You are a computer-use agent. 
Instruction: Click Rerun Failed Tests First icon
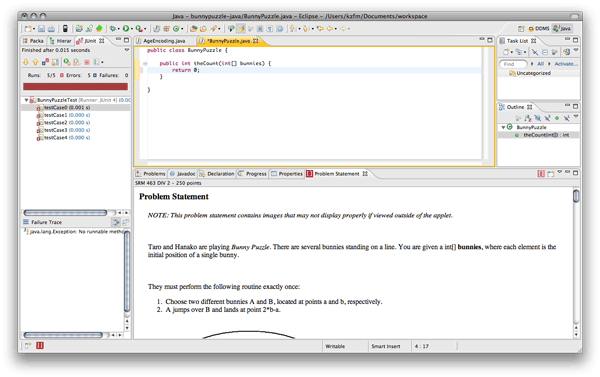pos(77,62)
